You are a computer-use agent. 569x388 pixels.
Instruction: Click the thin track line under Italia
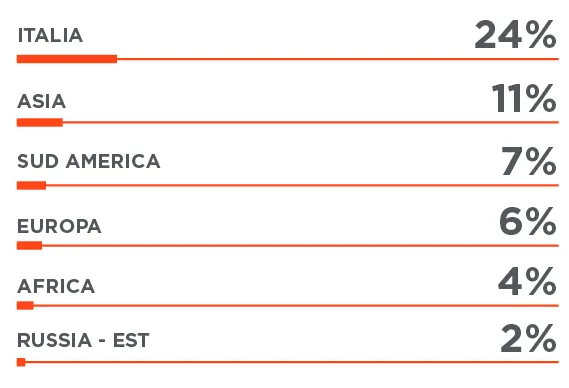(x=338, y=59)
